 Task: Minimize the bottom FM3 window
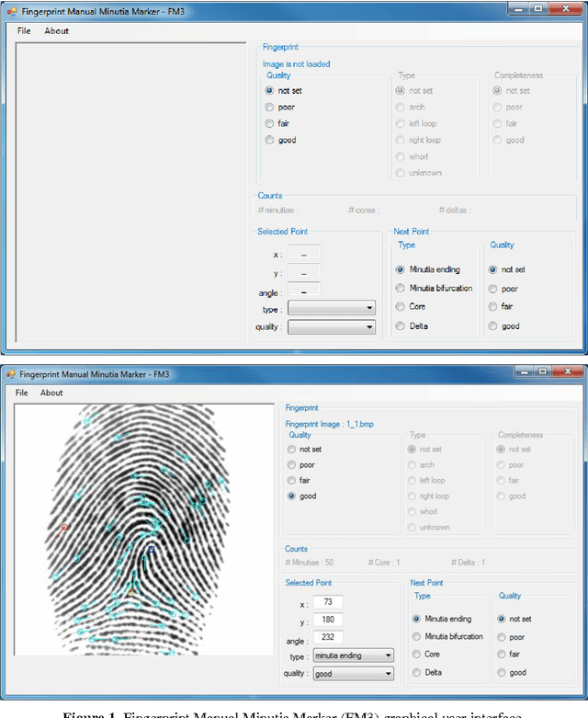(x=525, y=371)
